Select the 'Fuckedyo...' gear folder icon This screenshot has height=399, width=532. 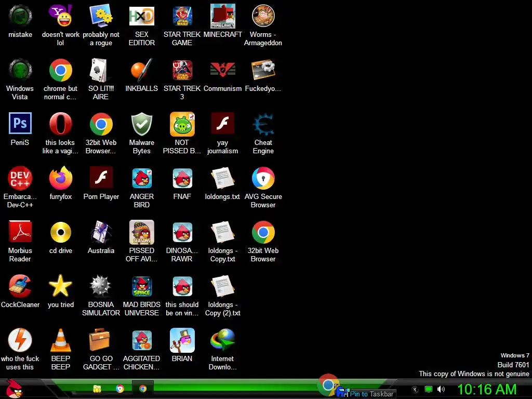click(x=263, y=70)
